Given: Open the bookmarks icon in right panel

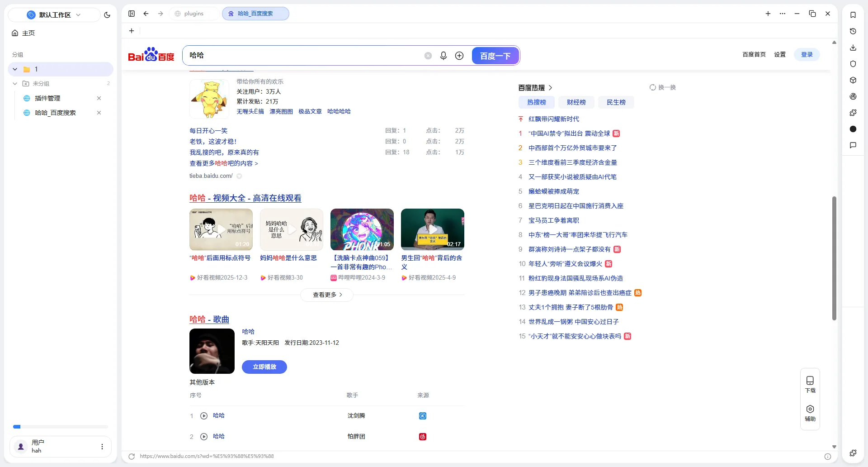Looking at the screenshot, I should coord(853,15).
